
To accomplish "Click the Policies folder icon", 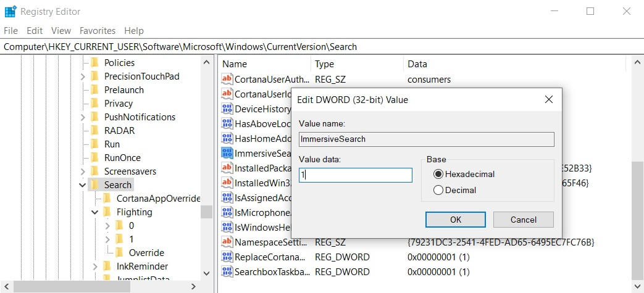I will coord(95,62).
